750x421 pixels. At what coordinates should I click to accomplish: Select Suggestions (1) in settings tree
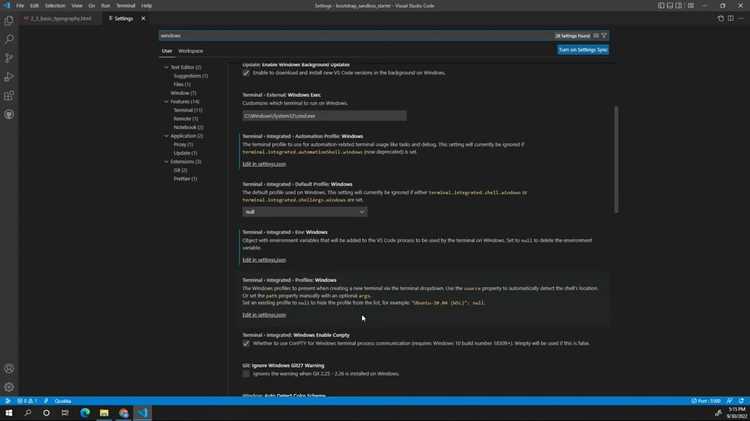pyautogui.click(x=190, y=76)
